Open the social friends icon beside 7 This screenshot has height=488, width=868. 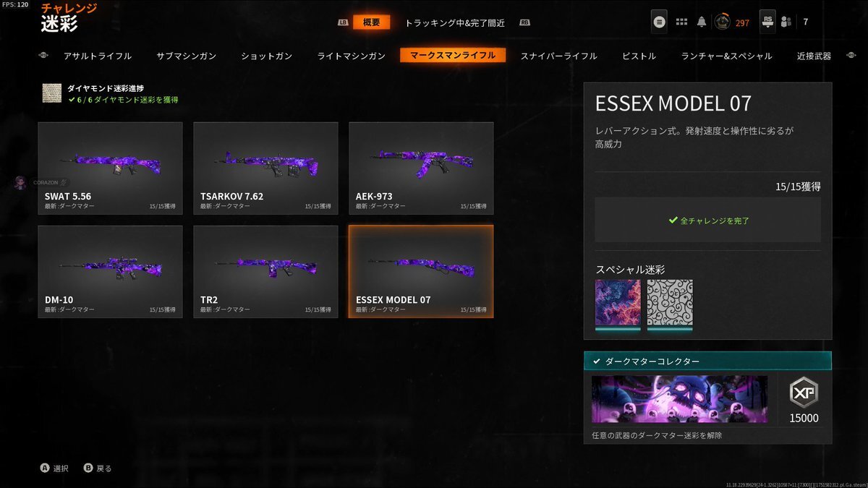(x=786, y=22)
